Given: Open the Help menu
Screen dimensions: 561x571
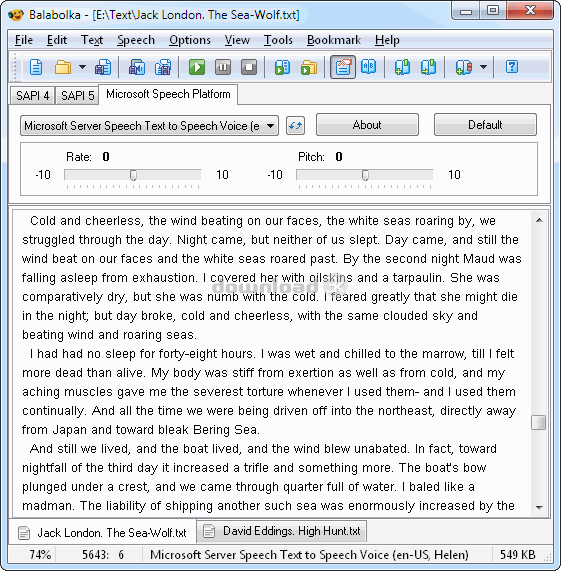Looking at the screenshot, I should tap(387, 40).
